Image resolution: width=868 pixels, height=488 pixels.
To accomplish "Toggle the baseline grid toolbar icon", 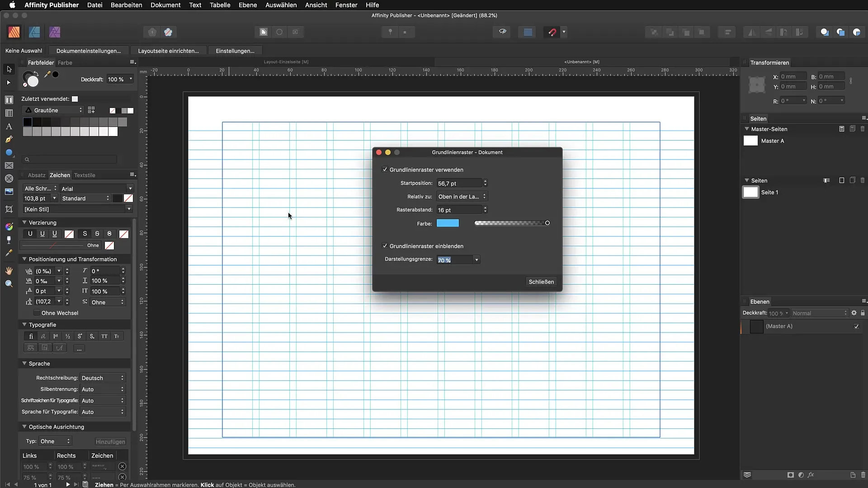I will click(x=528, y=32).
